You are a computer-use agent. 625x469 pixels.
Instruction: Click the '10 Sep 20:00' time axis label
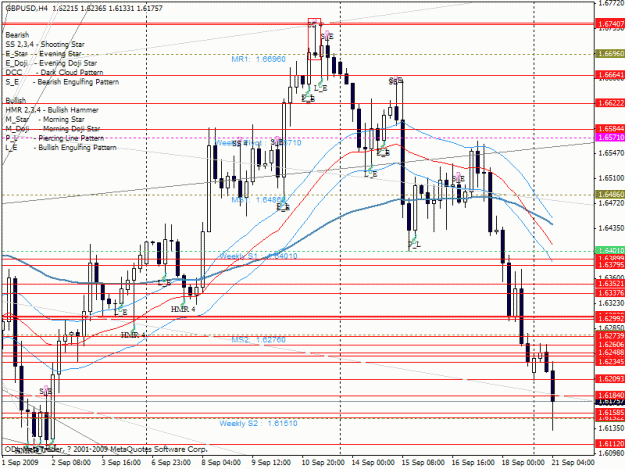coord(323,463)
